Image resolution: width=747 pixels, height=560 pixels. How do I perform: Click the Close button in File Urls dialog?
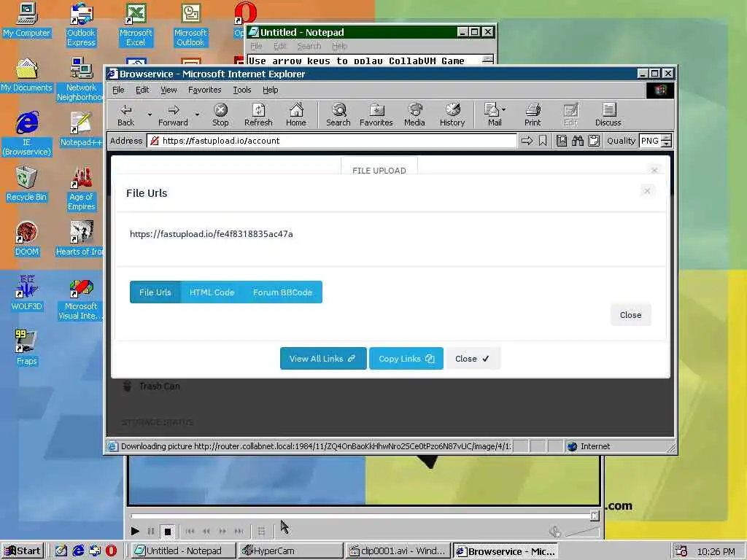[x=630, y=315]
